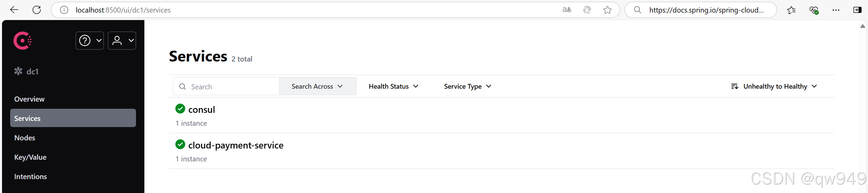Click the search magnifier icon in services filter
This screenshot has width=868, height=193.
(182, 86)
